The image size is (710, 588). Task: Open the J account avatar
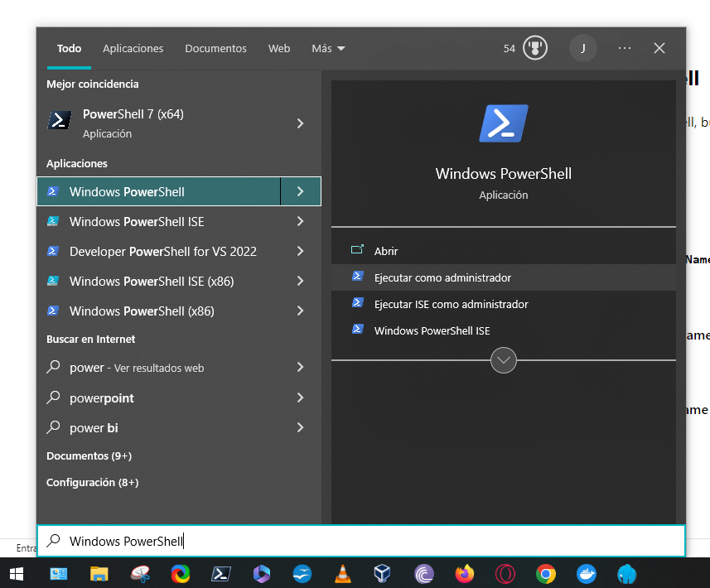tap(582, 48)
